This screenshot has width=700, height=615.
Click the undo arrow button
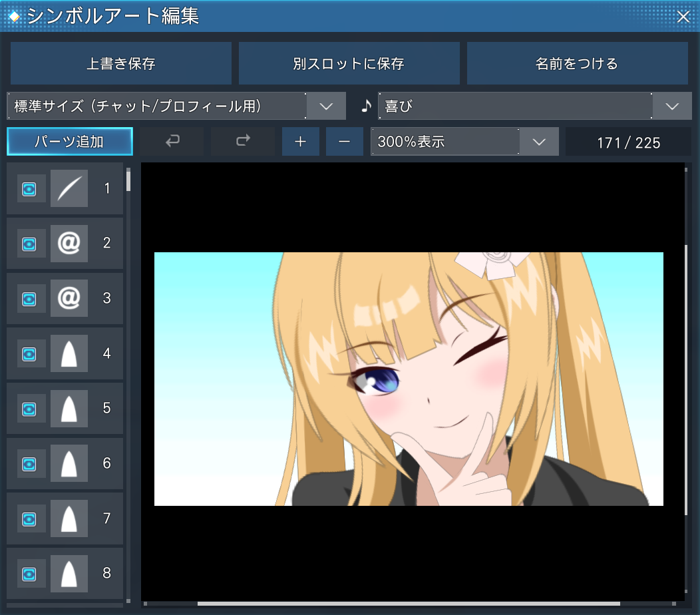172,142
